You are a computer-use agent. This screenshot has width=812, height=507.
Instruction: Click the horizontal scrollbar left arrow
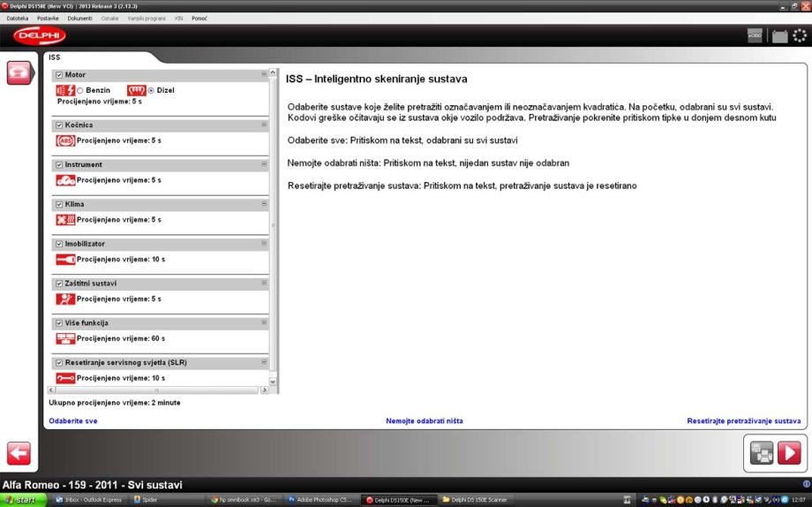coord(51,390)
